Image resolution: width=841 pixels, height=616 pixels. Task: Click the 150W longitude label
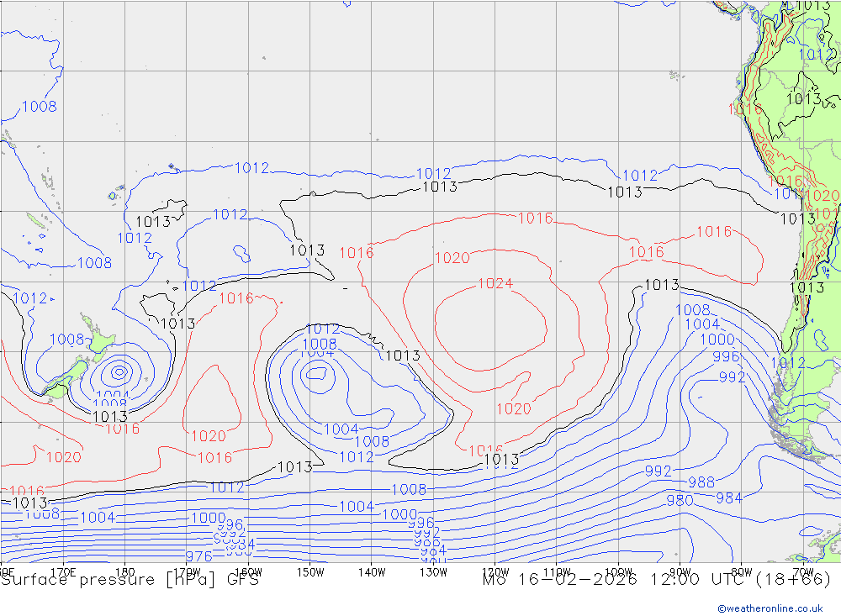[310, 572]
